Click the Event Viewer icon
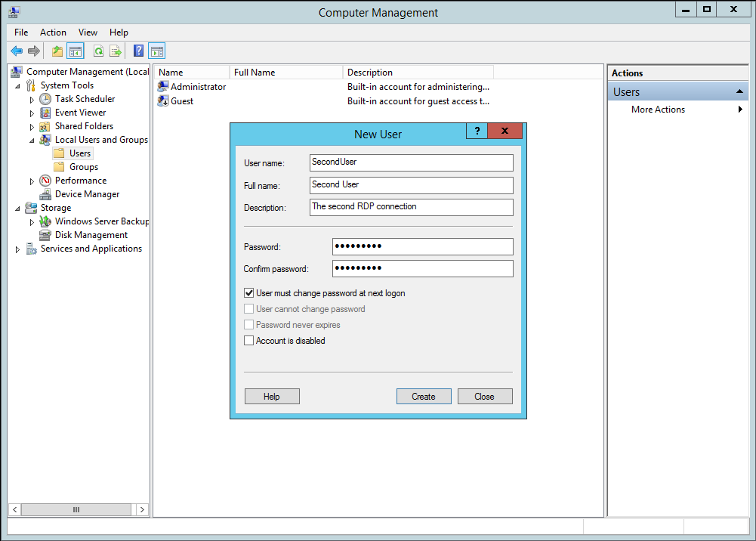Image resolution: width=756 pixels, height=541 pixels. [45, 113]
